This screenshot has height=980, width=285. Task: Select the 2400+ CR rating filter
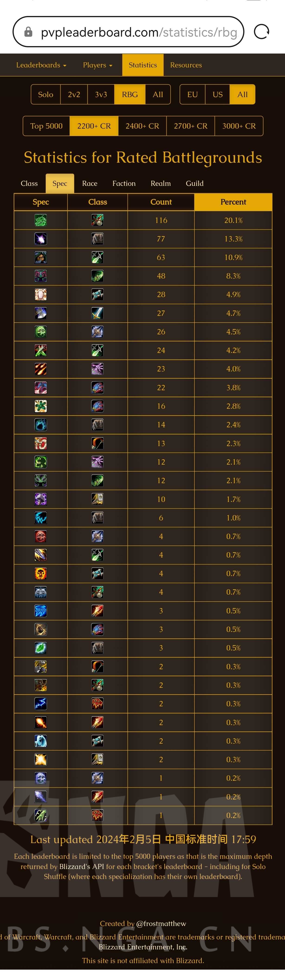pos(142,126)
